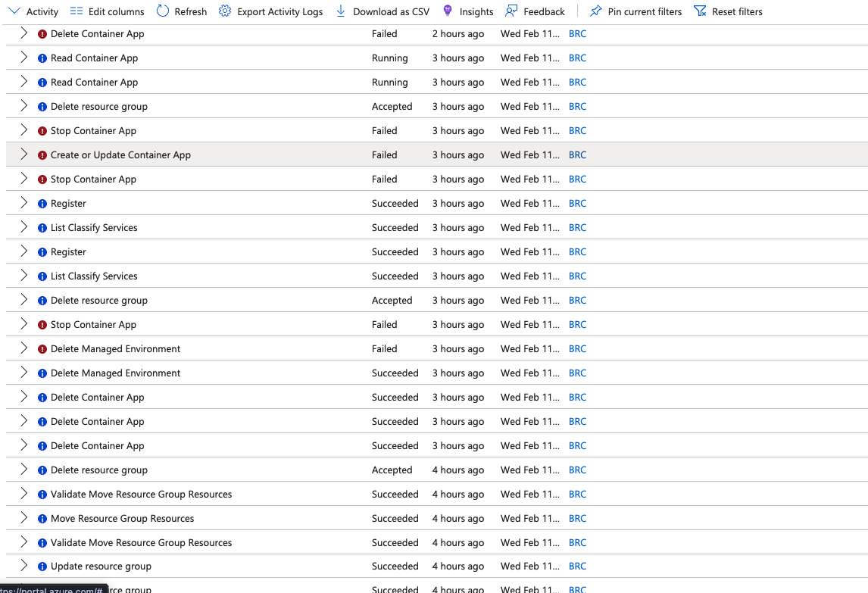868x593 pixels.
Task: Select 'Create or Update Container App' operation name
Action: click(x=120, y=155)
